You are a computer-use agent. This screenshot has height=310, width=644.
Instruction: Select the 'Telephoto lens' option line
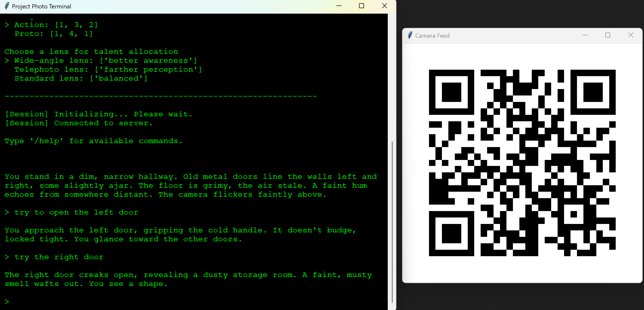tap(108, 70)
